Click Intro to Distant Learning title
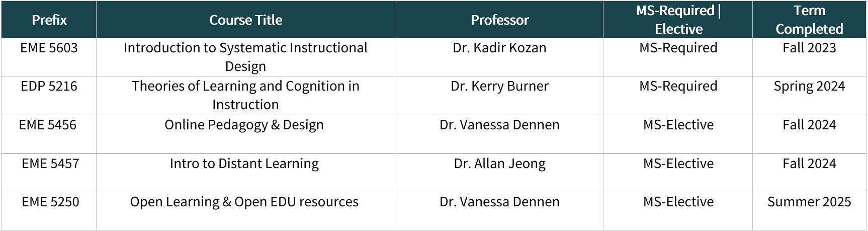The height and width of the screenshot is (231, 868). pyautogui.click(x=244, y=164)
